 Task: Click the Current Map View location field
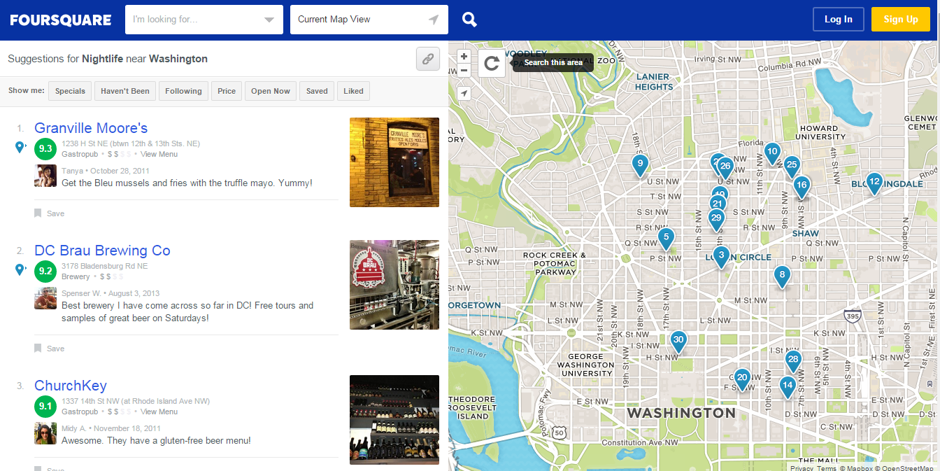coord(369,20)
